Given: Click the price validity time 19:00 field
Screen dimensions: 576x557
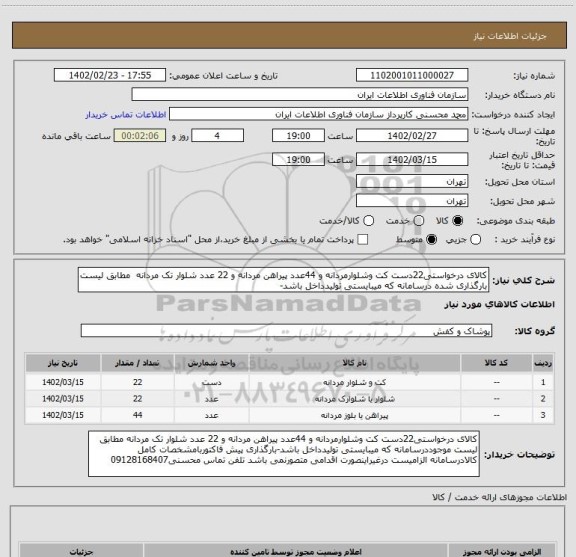Looking at the screenshot, I should point(298,159).
